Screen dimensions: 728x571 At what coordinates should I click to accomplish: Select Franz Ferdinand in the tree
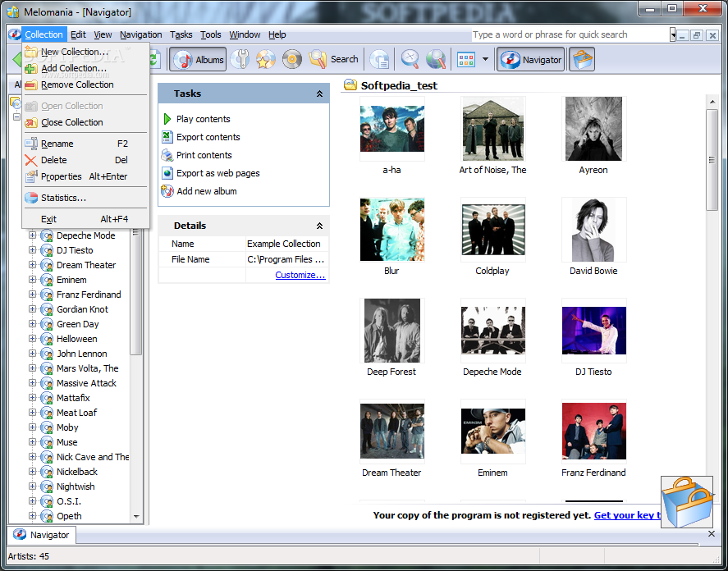tap(89, 295)
